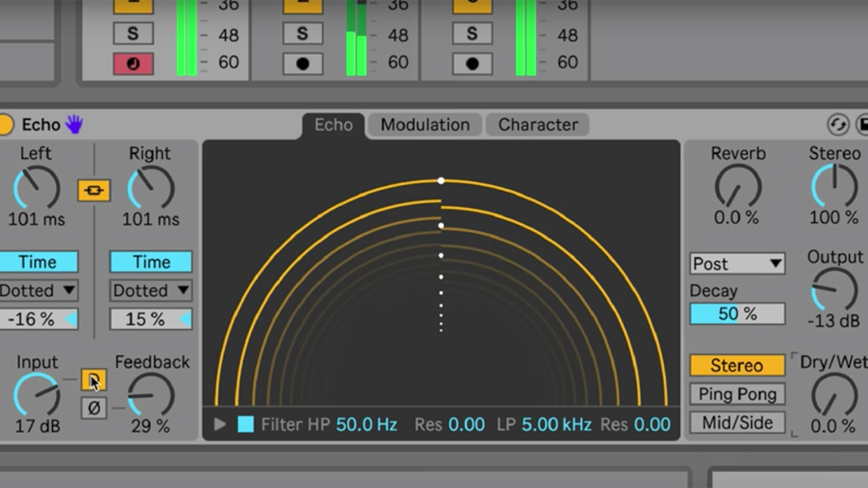Switch to the Modulation tab

coord(424,124)
